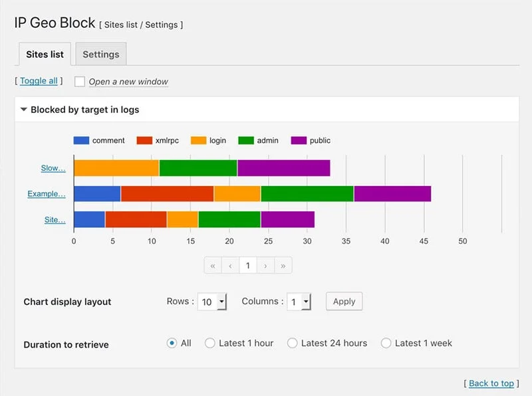Screen dimensions: 532x396
Task: Go to the first page using double-left arrow
Action: click(213, 265)
